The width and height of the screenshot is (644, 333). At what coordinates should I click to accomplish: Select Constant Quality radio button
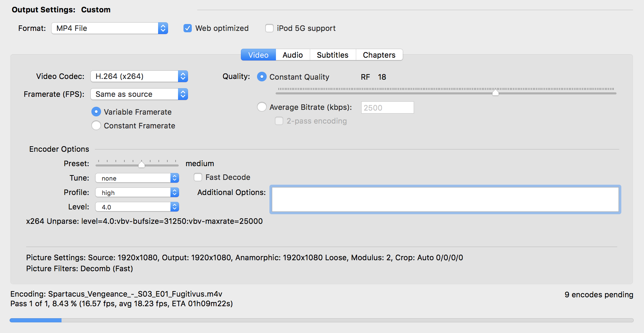tap(262, 77)
